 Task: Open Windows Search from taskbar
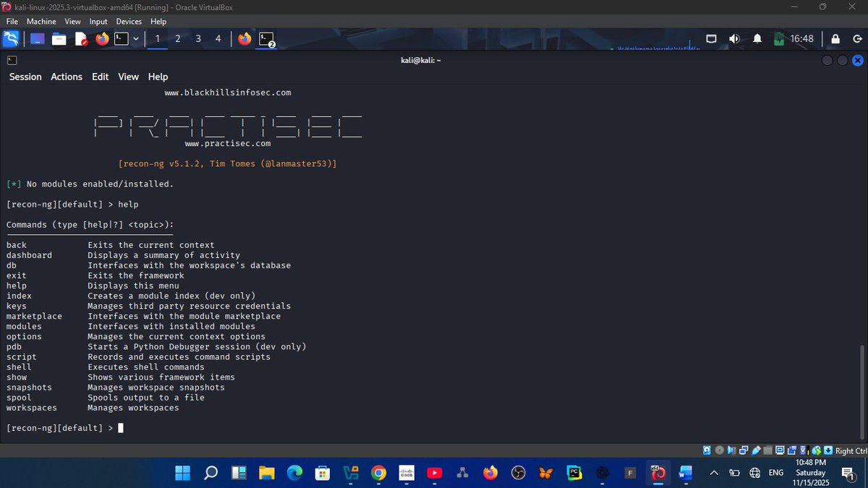(211, 473)
